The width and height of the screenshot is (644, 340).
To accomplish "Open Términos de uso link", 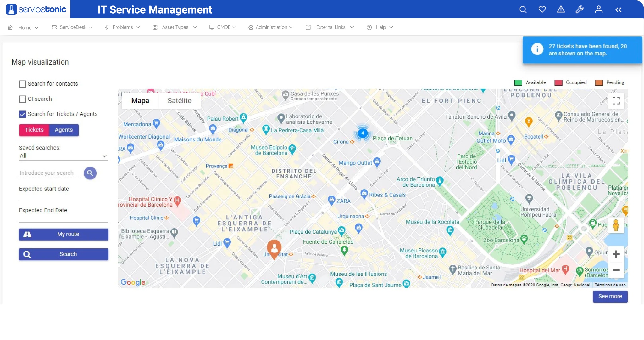I will tap(610, 285).
